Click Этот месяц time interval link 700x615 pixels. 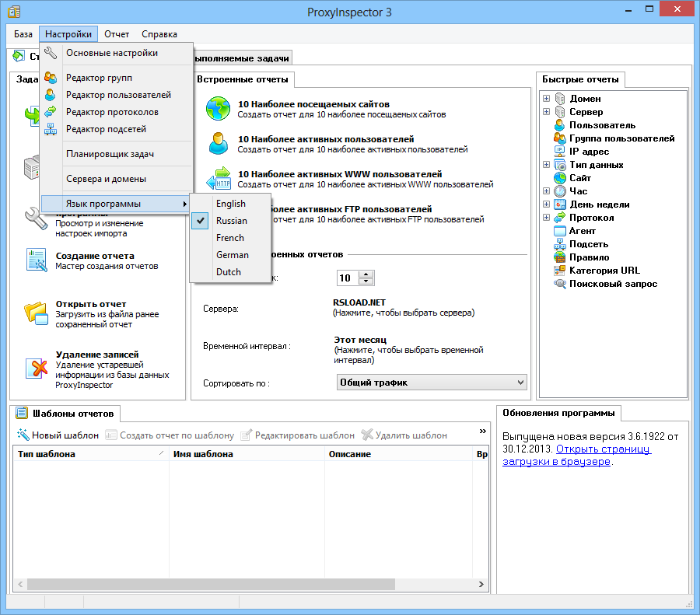tap(360, 340)
